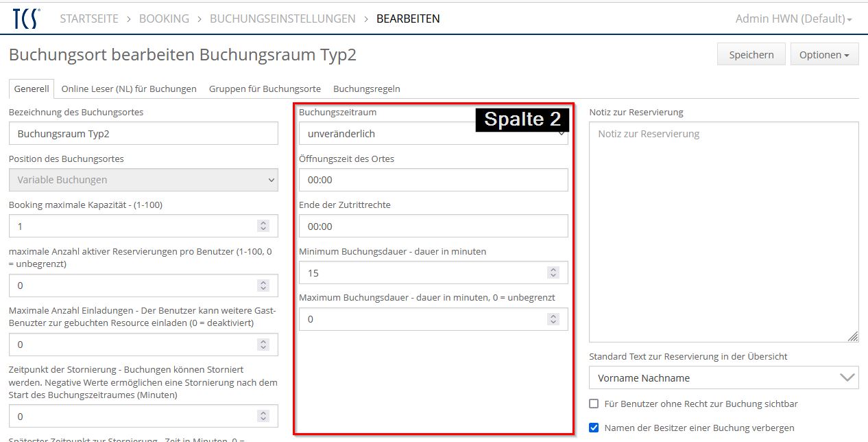868x442 pixels.
Task: Go to STARTSEITE in breadcrumb
Action: (89, 19)
